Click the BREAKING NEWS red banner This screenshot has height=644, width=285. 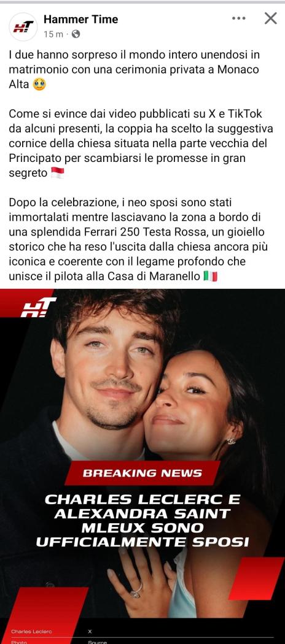click(x=142, y=473)
